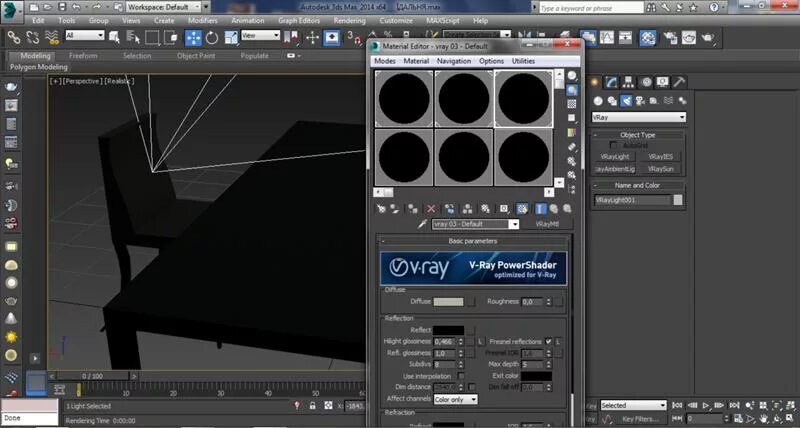Toggle the Dim distance checkbox
Screen dimensions: 800x428
coord(472,387)
